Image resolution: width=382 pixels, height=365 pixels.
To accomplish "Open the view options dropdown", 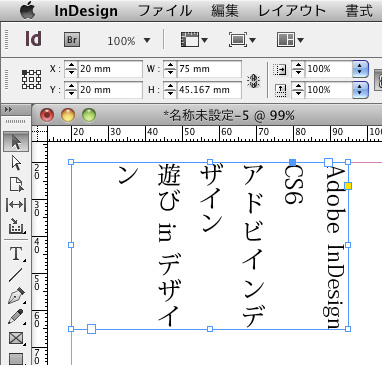I will 194,40.
